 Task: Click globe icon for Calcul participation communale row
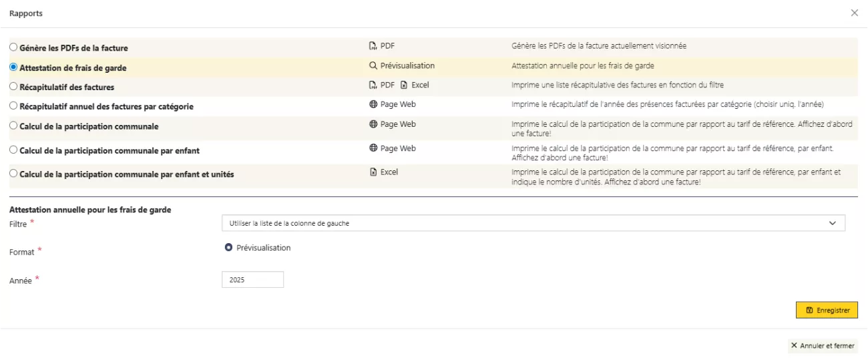tap(373, 124)
